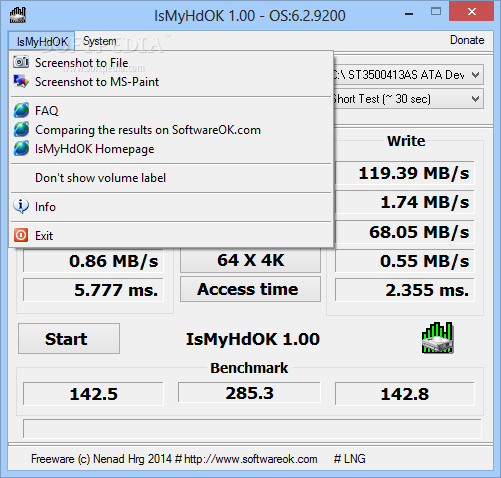Open the FAQ menu entry
This screenshot has width=501, height=478.
(x=172, y=110)
